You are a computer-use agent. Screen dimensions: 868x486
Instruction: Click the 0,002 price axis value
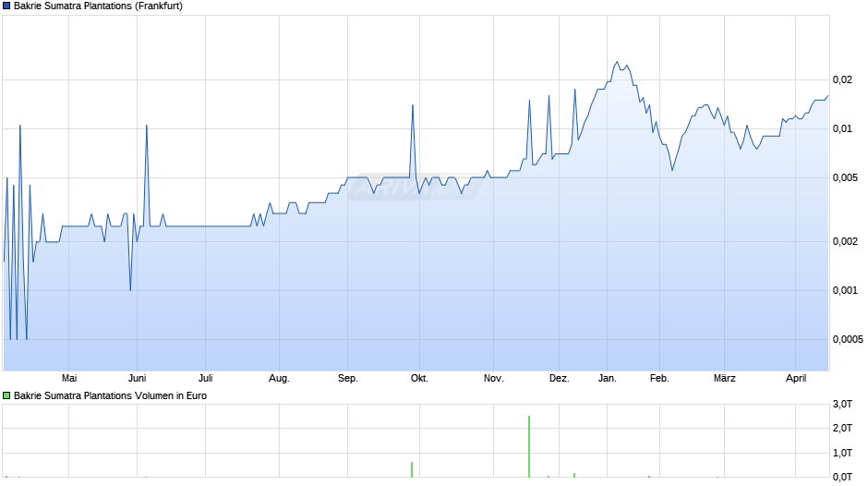(845, 241)
